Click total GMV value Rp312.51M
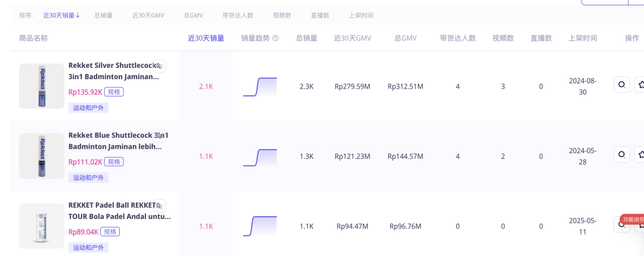 (405, 86)
